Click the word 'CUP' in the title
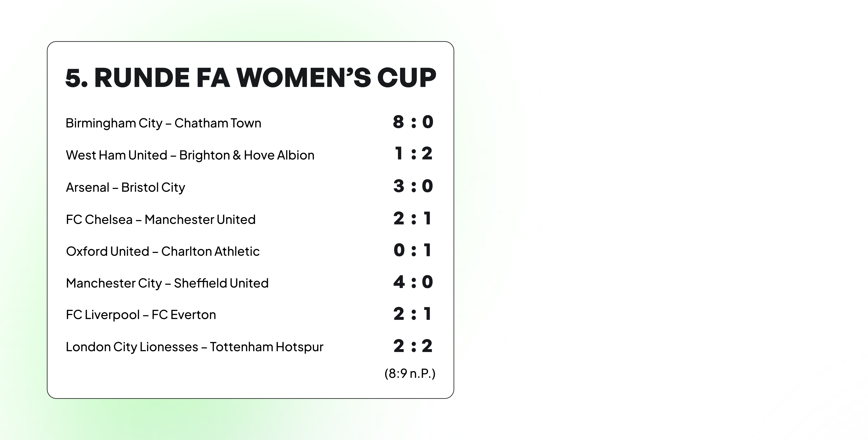The height and width of the screenshot is (440, 868). [407, 78]
